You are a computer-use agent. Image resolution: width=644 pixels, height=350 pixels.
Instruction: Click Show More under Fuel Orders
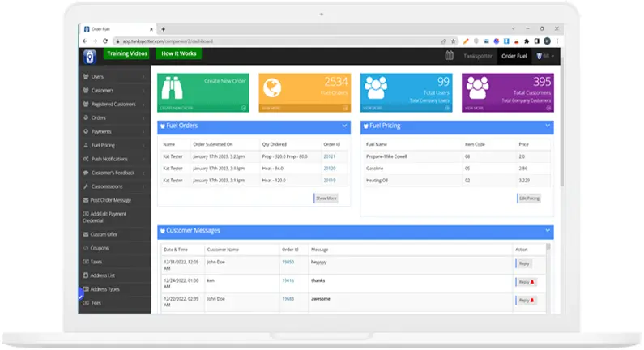pos(326,198)
